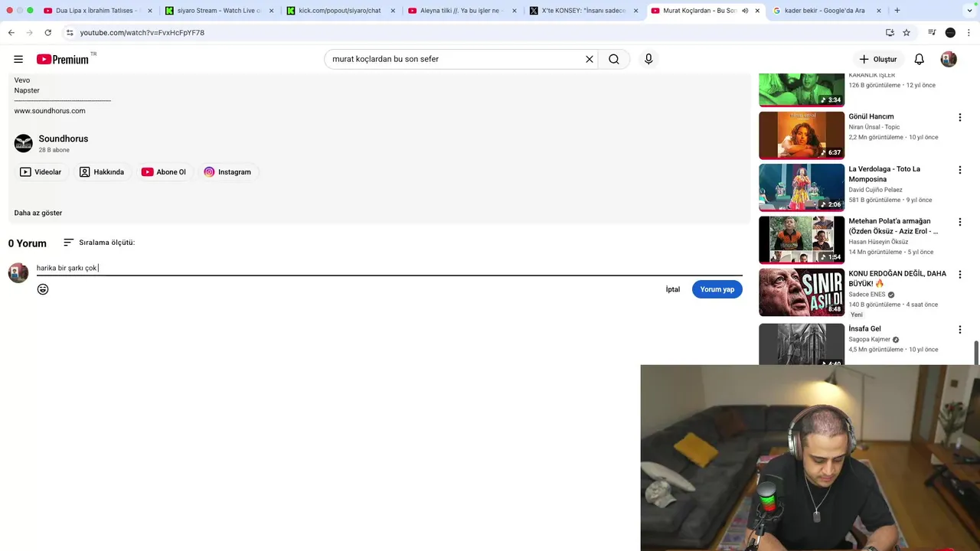Mute audio icon on Murat Koçlardan tab
The width and height of the screenshot is (980, 551).
tap(745, 11)
